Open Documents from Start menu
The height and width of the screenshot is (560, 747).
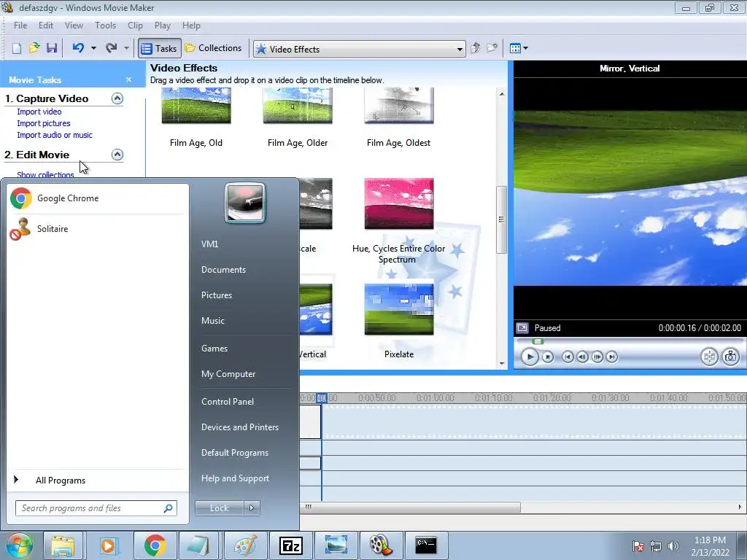(x=223, y=270)
